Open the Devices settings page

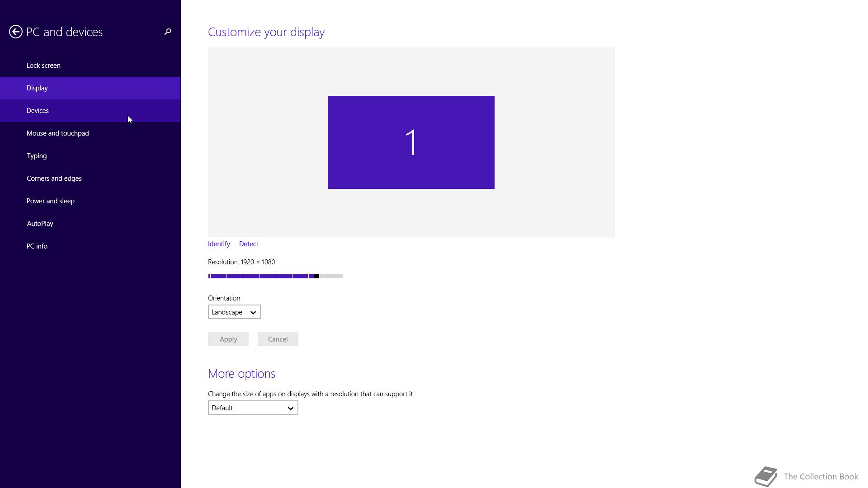click(90, 111)
